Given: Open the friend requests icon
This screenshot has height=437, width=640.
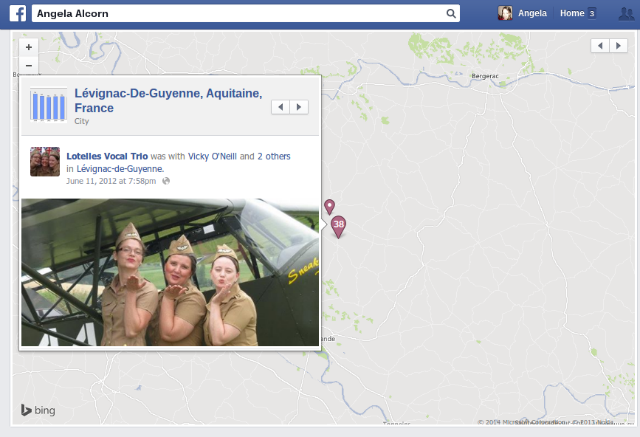Looking at the screenshot, I should coord(625,14).
